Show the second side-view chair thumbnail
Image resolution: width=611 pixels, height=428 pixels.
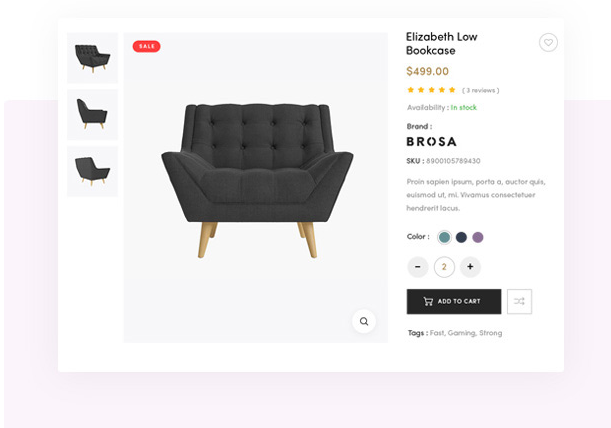coord(93,114)
